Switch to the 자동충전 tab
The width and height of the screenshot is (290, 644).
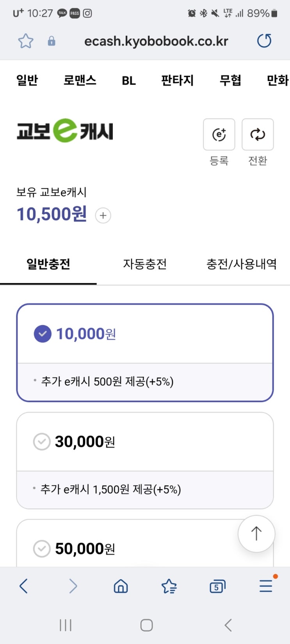coord(145,264)
